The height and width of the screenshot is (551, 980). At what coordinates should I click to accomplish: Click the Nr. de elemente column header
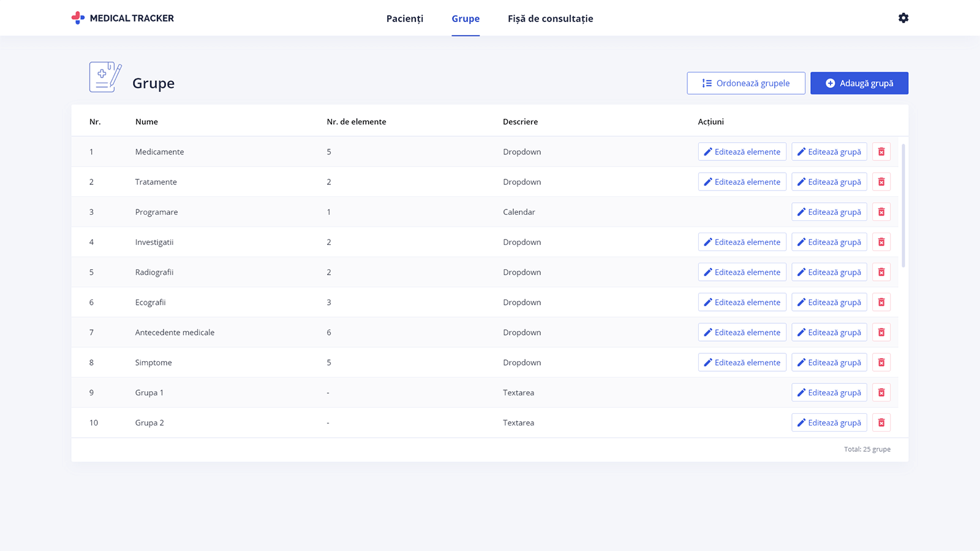point(356,122)
